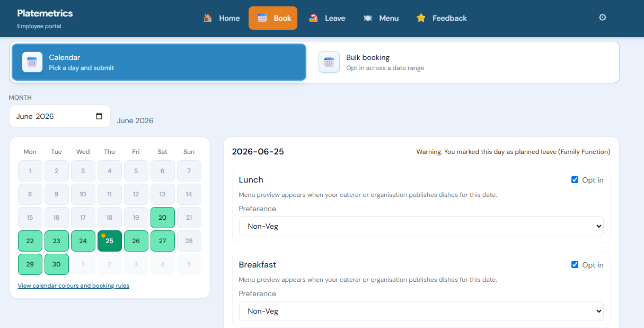
Task: Select June 22 on calendar
Action: coord(30,241)
